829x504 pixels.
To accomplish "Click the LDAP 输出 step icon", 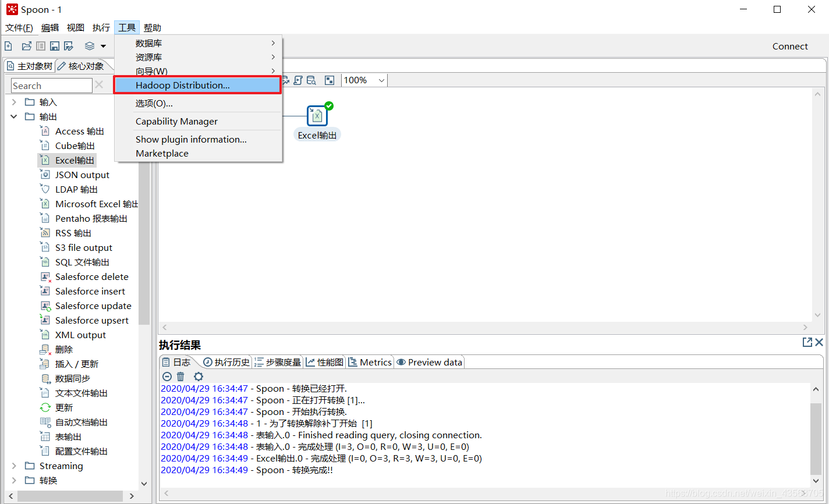I will tap(45, 189).
